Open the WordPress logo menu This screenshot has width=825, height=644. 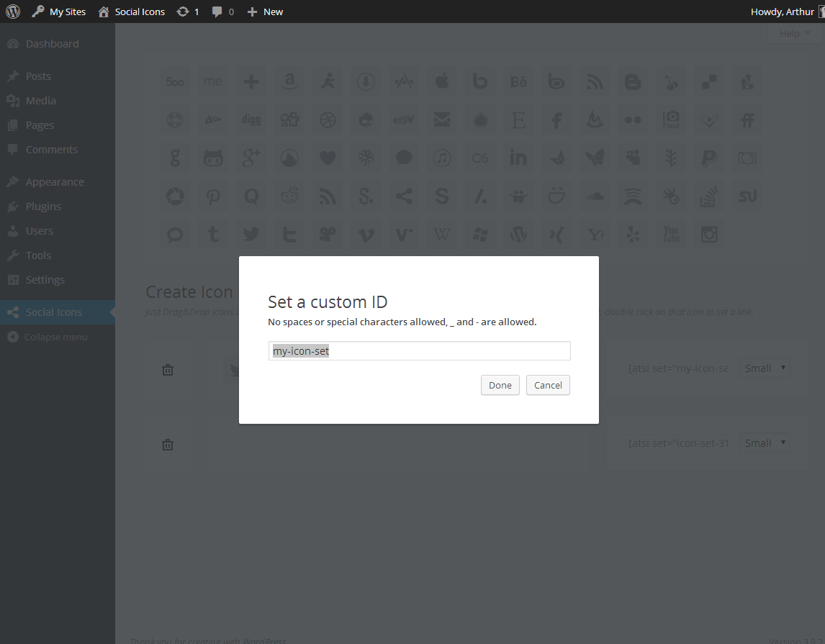pyautogui.click(x=13, y=12)
